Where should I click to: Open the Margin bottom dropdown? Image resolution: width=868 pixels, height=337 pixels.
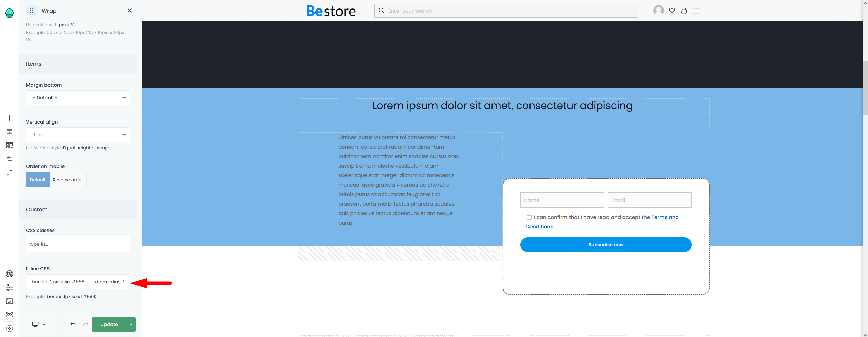coord(78,98)
